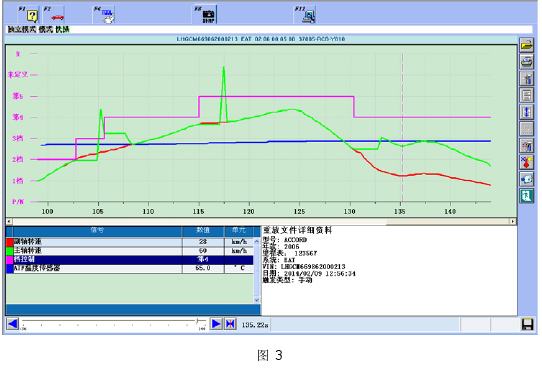The image size is (542, 368).
Task: Click the F8 snapshot camera icon
Action: [206, 15]
